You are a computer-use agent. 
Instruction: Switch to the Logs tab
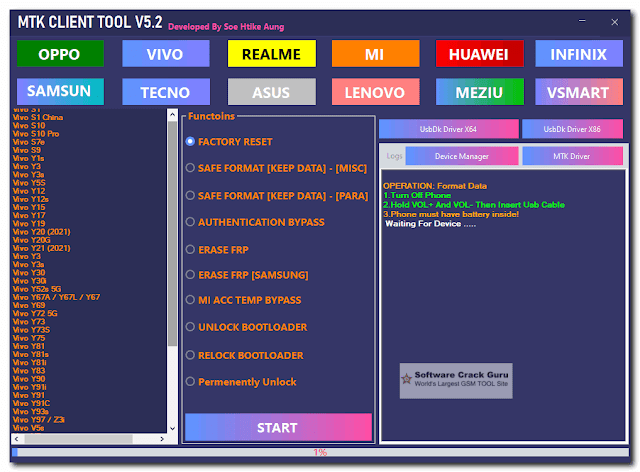394,156
